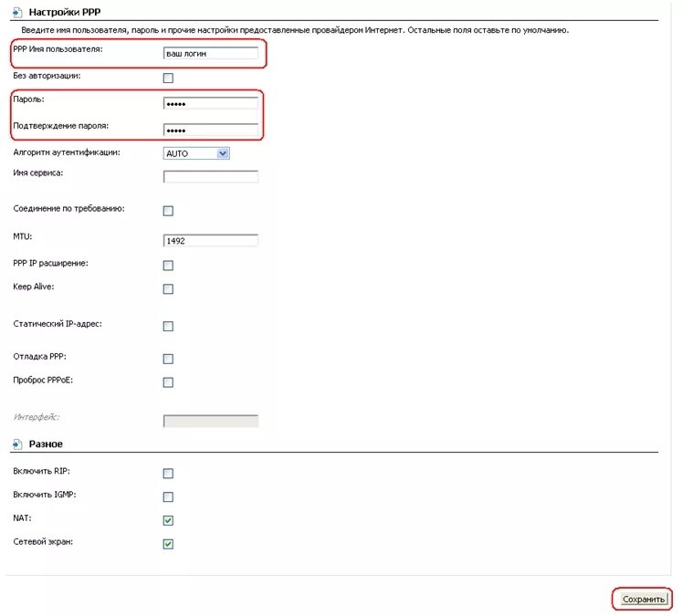Click the Пароль input field
Viewport: 682px width, 616px height.
pos(211,103)
